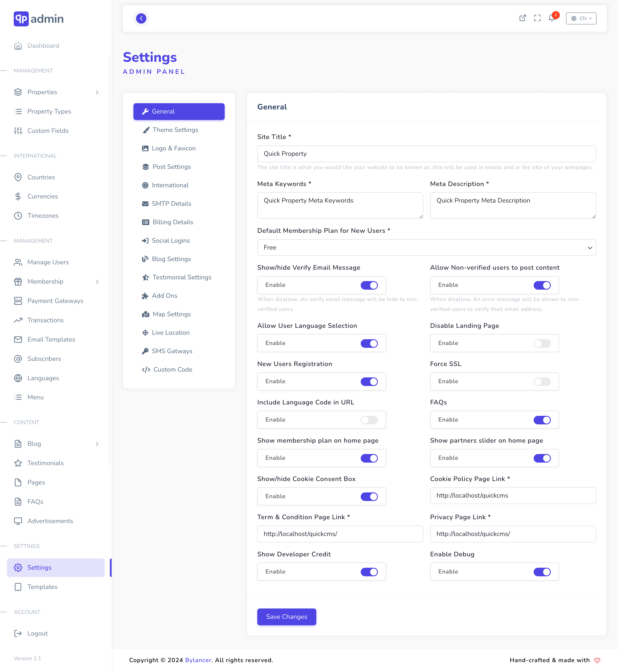Toggle Show Developer Credit switch
This screenshot has height=672, width=618.
point(369,572)
